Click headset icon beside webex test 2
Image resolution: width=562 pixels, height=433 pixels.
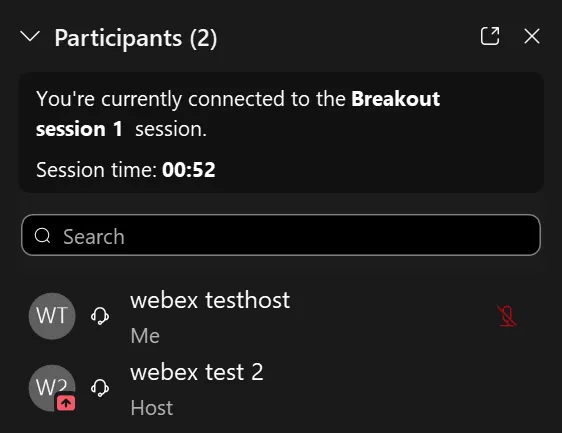[100, 388]
